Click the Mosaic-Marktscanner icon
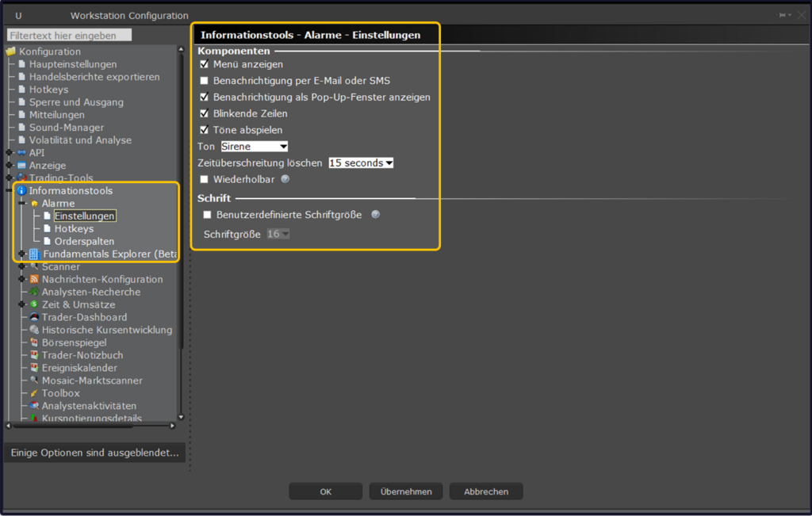This screenshot has width=812, height=516. (34, 380)
